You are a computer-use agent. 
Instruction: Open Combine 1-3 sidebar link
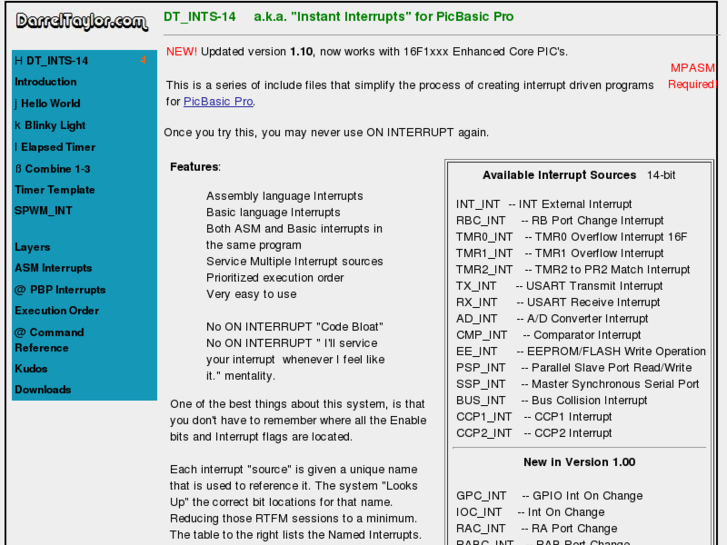tap(57, 169)
